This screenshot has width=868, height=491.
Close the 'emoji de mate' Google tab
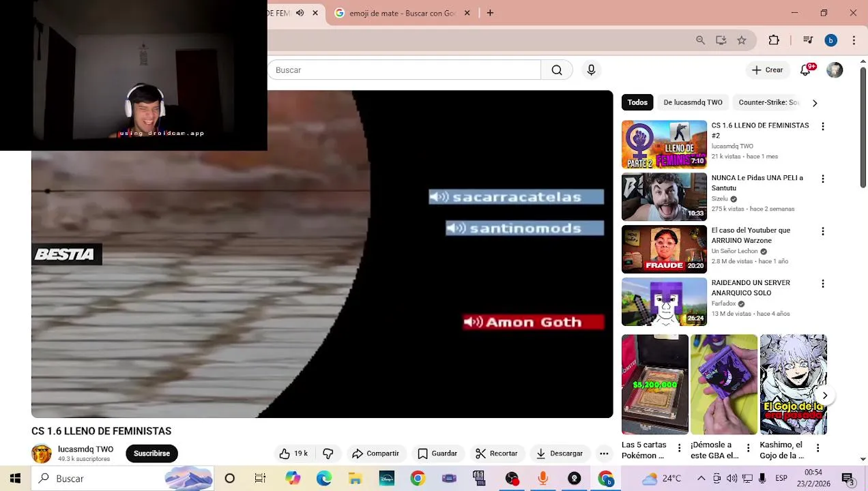467,13
